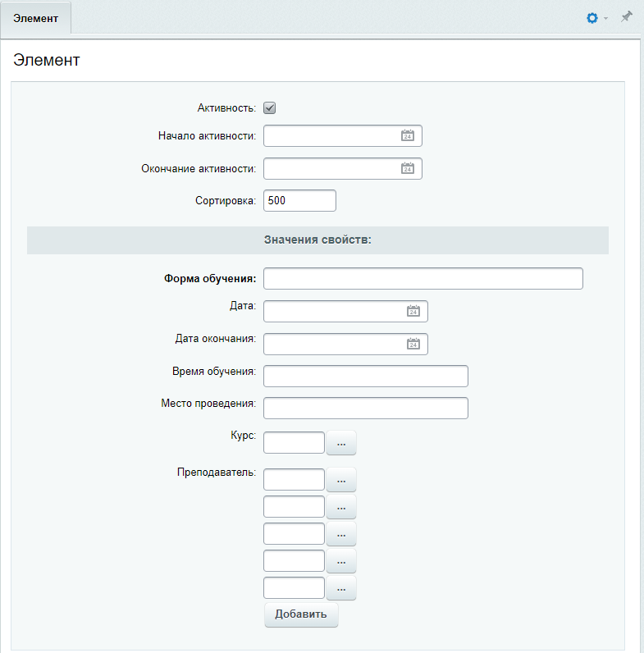
Task: Click the Начало активности date input
Action: 331,135
